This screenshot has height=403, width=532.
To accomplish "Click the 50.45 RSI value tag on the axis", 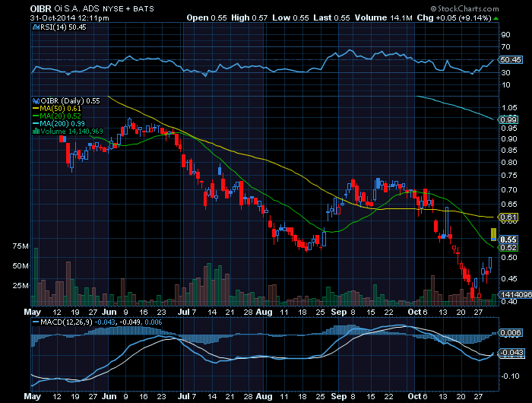I will [x=511, y=60].
